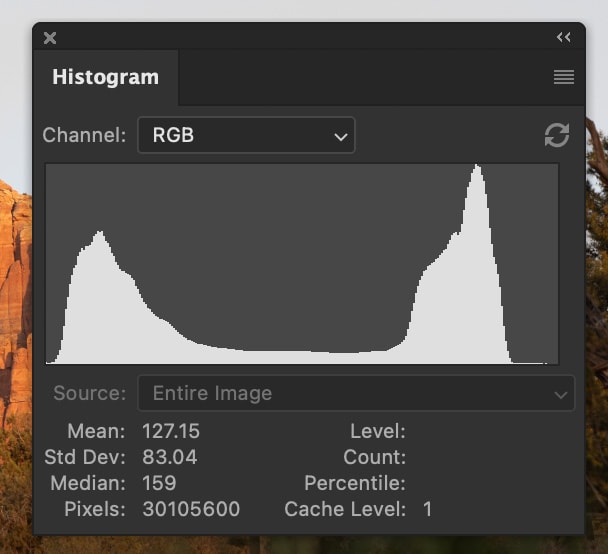Open the Histogram panel options menu icon
608x554 pixels.
[x=564, y=77]
